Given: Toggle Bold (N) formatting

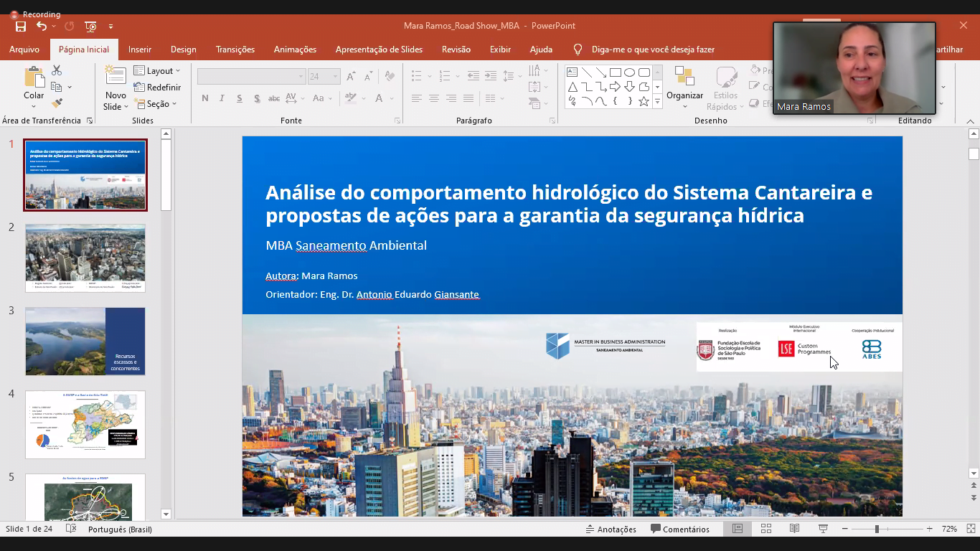Looking at the screenshot, I should (x=205, y=98).
